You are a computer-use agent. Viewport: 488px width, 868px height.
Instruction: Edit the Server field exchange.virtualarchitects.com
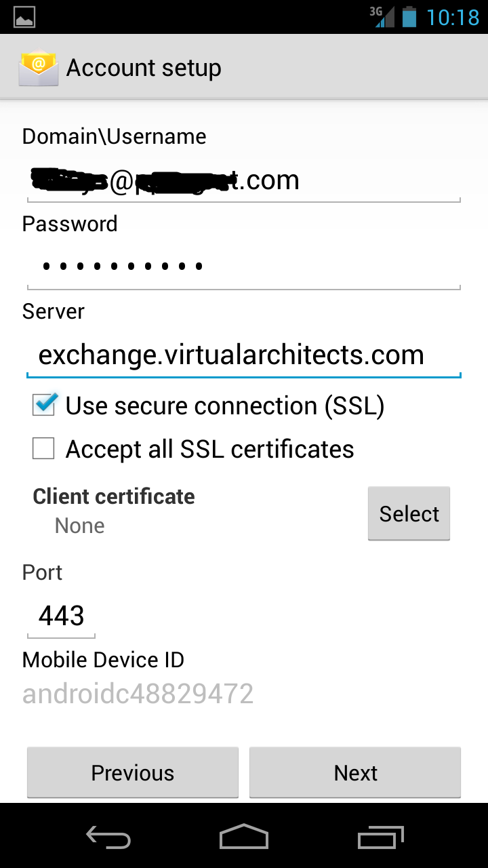244,355
